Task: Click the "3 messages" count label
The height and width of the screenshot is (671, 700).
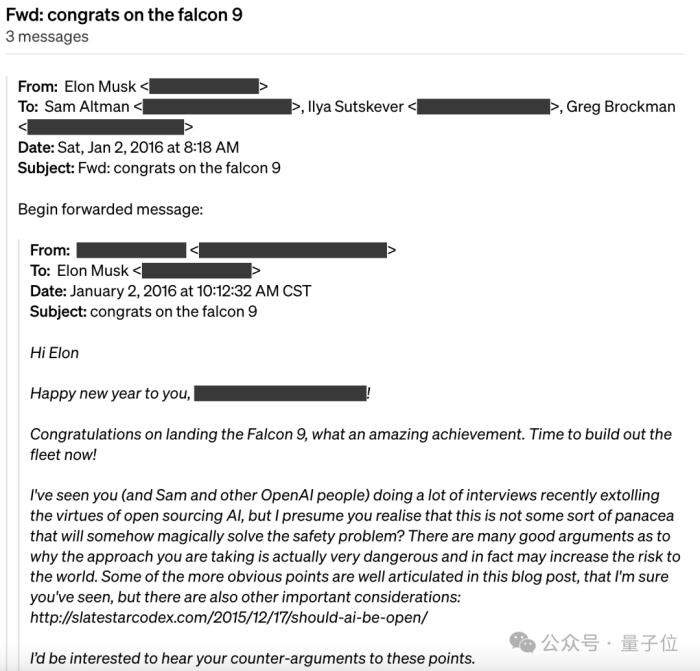Action: [47, 37]
